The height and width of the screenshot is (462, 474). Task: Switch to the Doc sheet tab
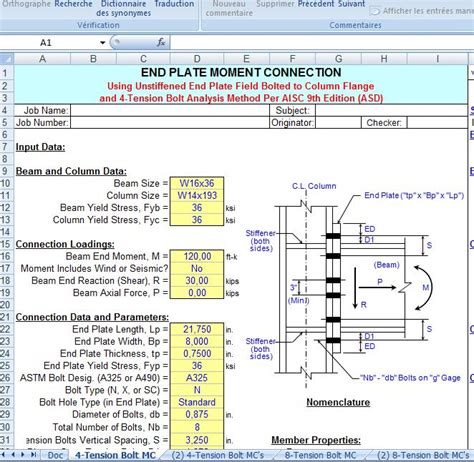point(55,455)
